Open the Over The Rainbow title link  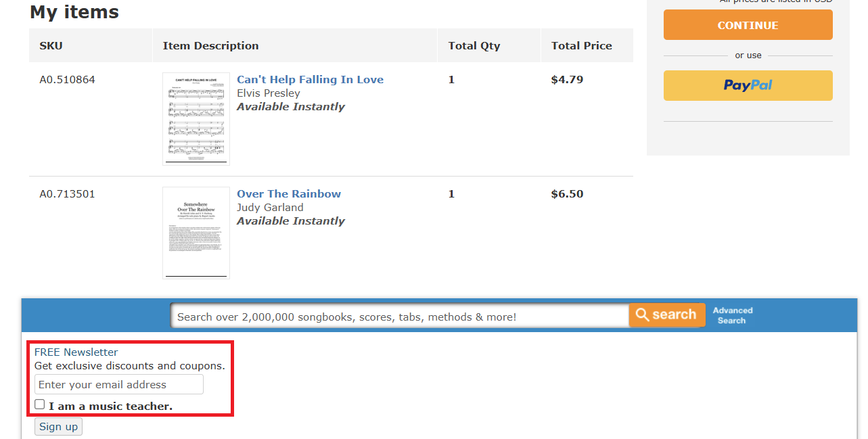[289, 193]
